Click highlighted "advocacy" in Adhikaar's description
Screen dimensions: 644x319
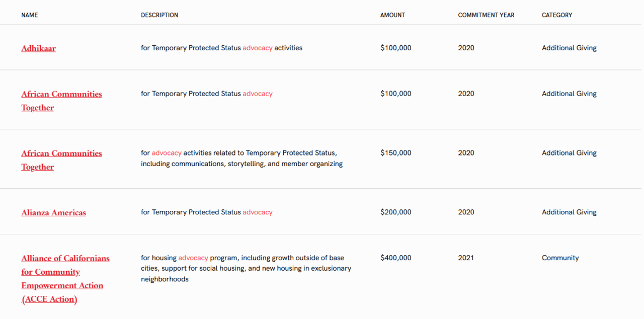point(257,48)
